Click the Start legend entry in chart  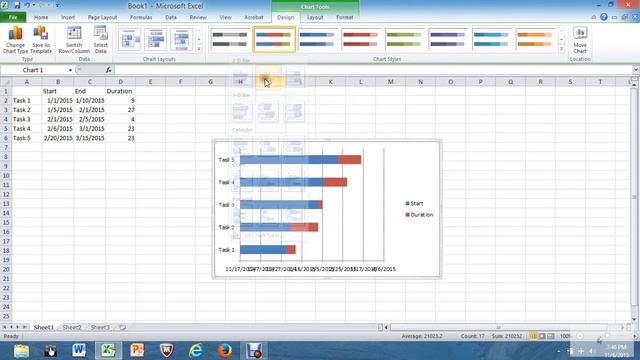pos(414,203)
